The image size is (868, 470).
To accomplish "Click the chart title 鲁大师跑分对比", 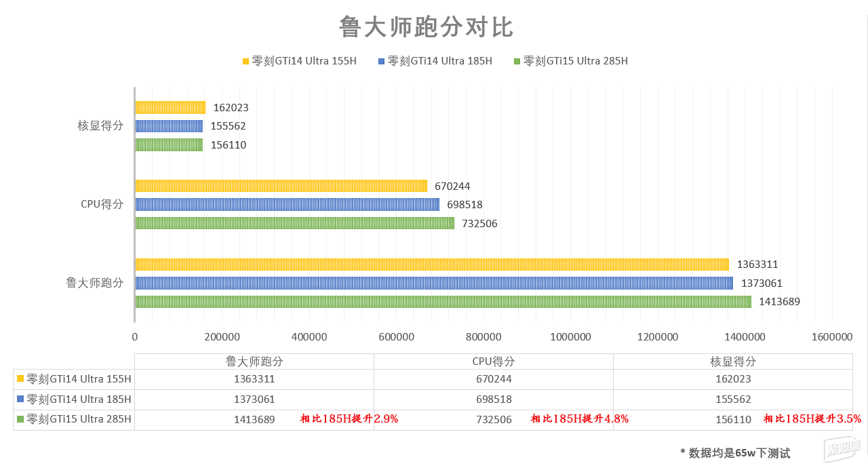I will (x=426, y=28).
